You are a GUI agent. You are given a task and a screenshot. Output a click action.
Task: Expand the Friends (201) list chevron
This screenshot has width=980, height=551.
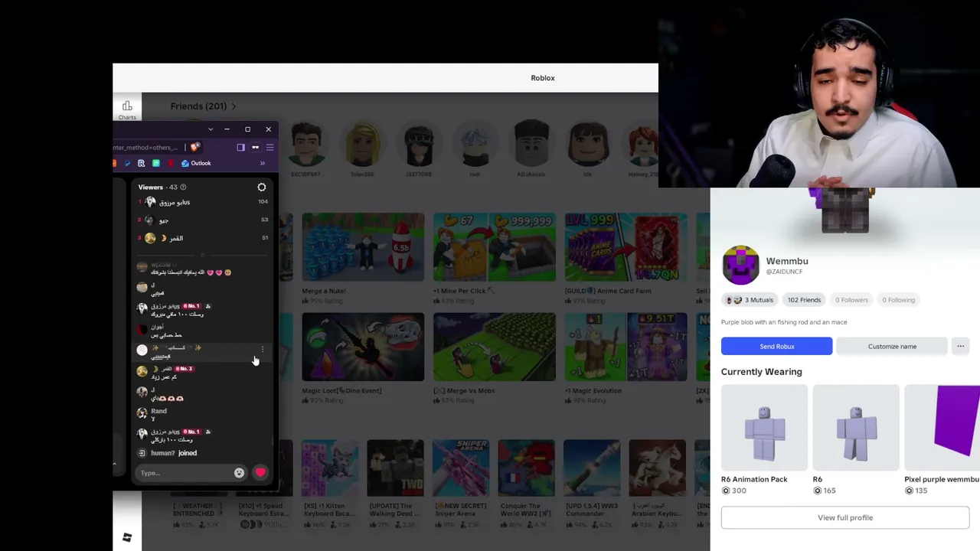tap(234, 106)
